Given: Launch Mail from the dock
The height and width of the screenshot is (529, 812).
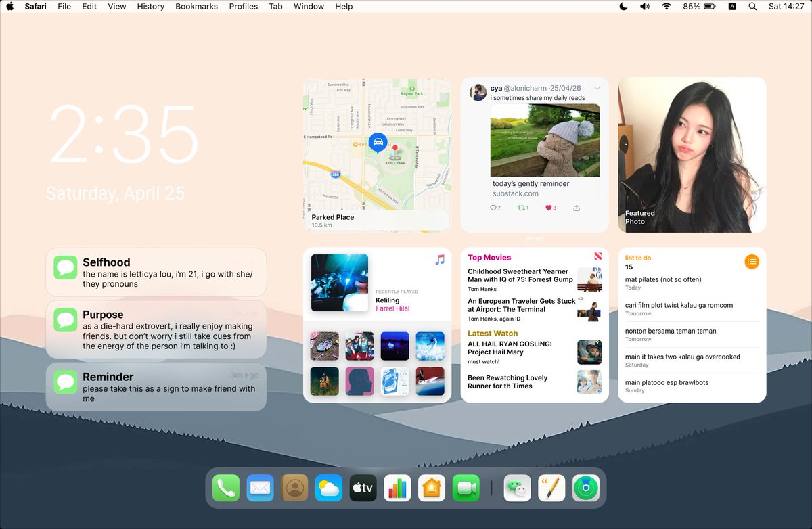Looking at the screenshot, I should click(x=260, y=488).
